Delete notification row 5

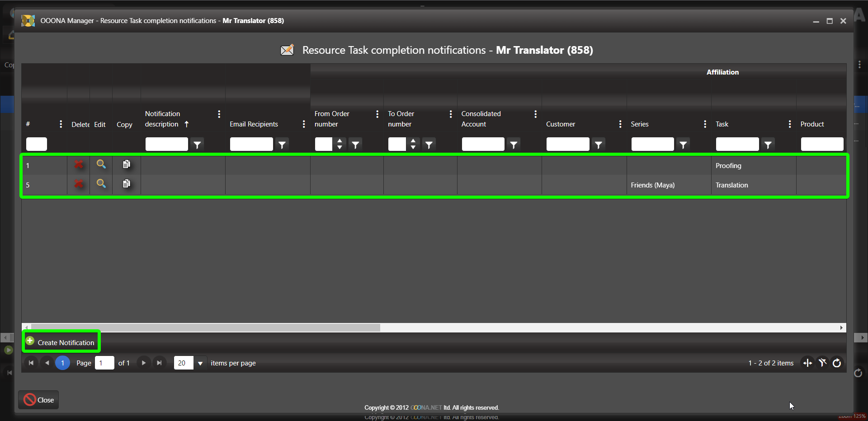79,184
